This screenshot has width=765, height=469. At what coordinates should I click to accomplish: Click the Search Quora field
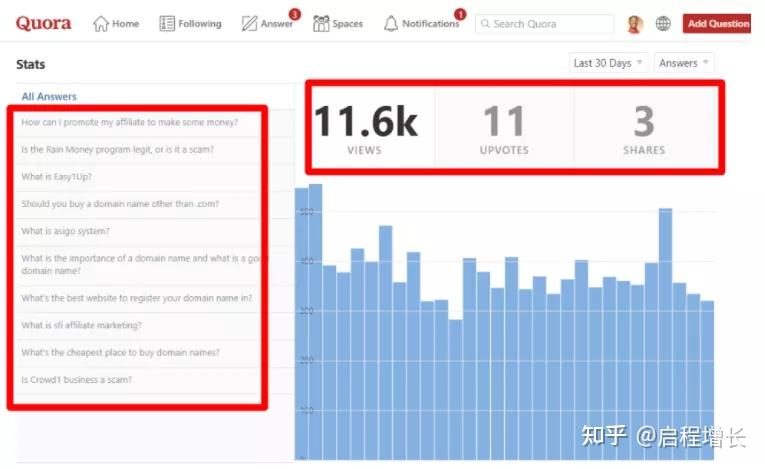point(544,23)
